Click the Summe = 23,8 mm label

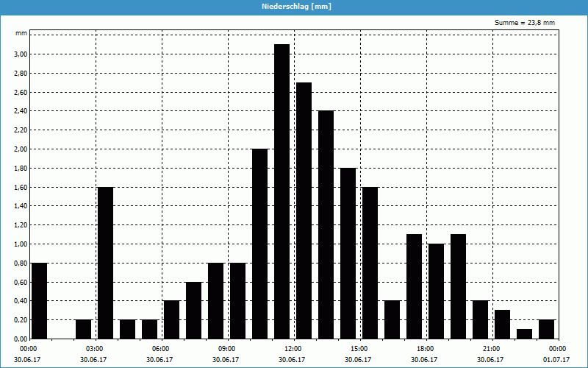point(525,23)
